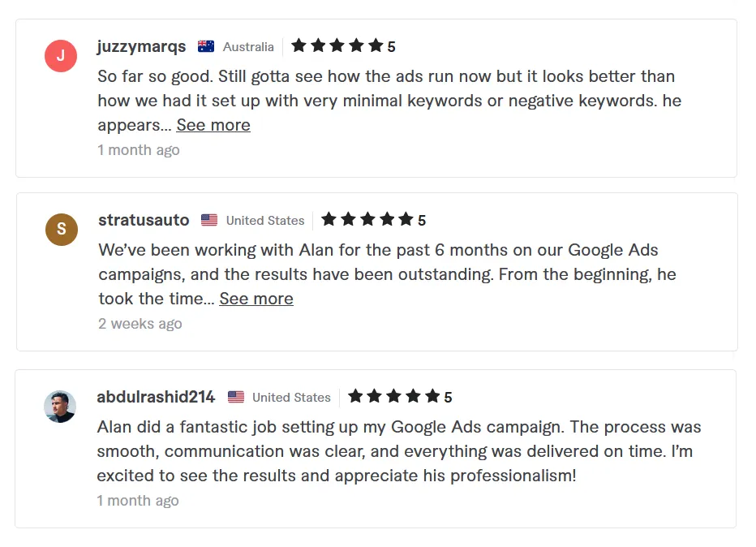Open juzzymarqs username profile link
The height and width of the screenshot is (547, 756).
[x=141, y=46]
